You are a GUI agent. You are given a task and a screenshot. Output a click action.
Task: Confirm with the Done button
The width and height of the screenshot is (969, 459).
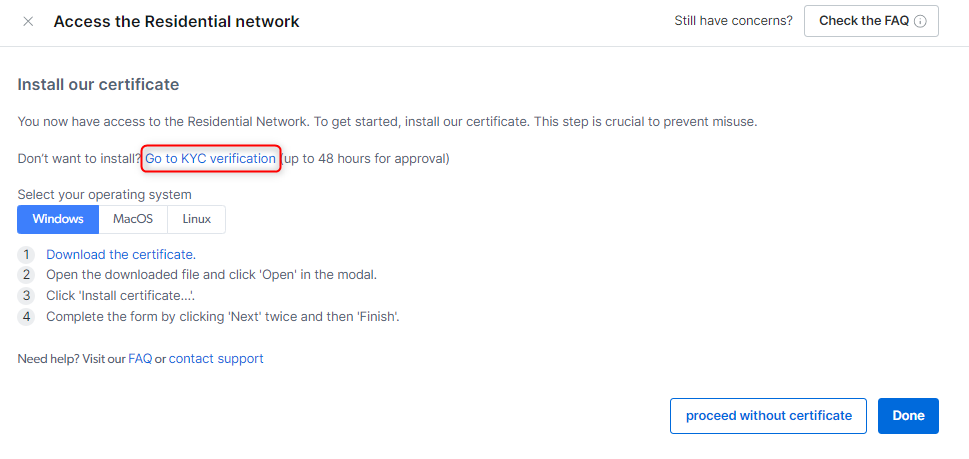tap(908, 416)
